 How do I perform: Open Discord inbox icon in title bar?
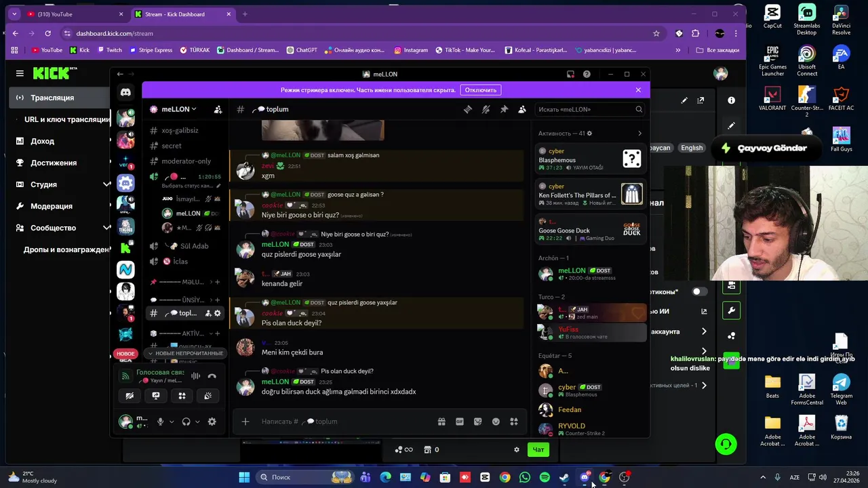(x=570, y=74)
